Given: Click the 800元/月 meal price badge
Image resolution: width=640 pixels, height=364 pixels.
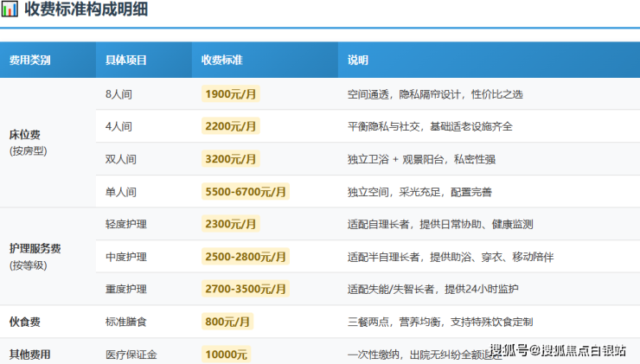Looking at the screenshot, I should [227, 322].
